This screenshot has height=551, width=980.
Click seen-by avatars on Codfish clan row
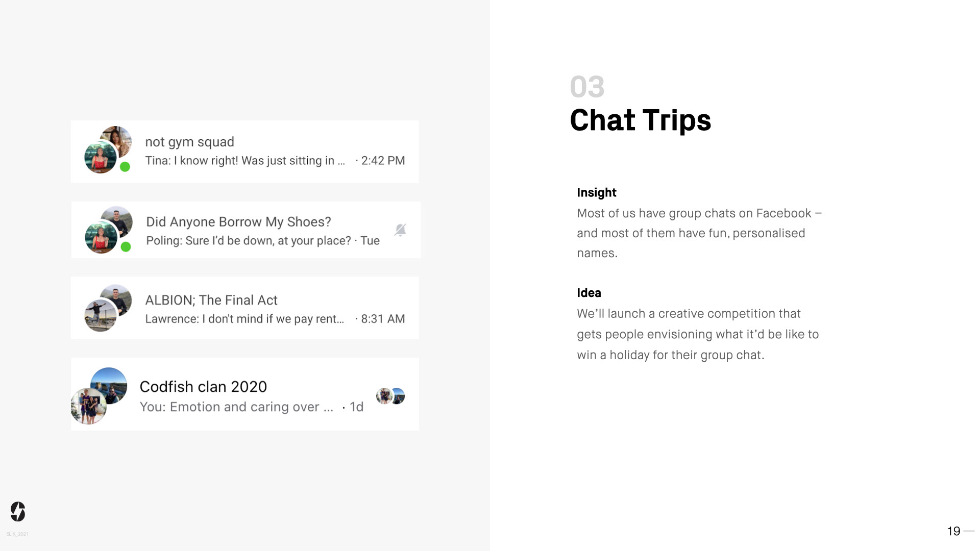[x=390, y=396]
